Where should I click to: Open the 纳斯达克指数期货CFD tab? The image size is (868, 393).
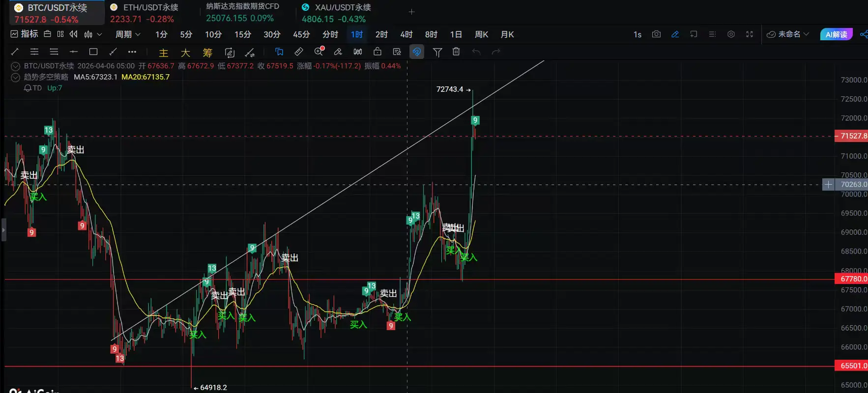(243, 13)
